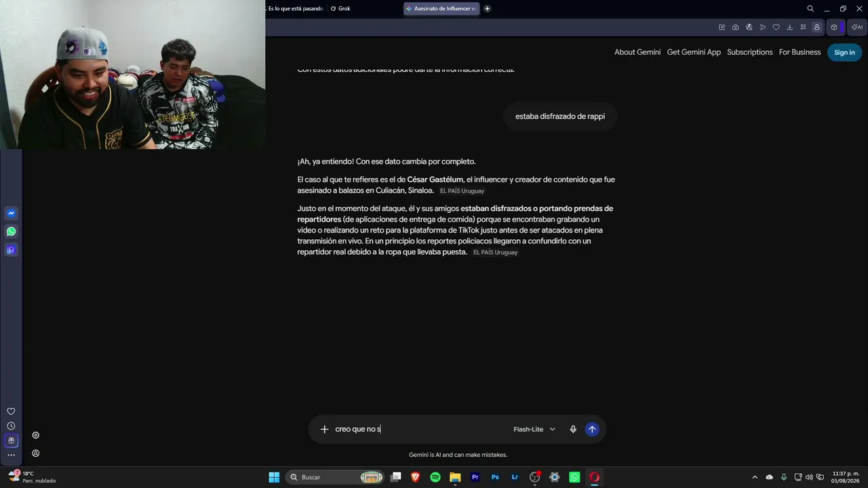Screen dimensions: 868x488
Task: Click the translate page globe icon
Action: tap(749, 27)
